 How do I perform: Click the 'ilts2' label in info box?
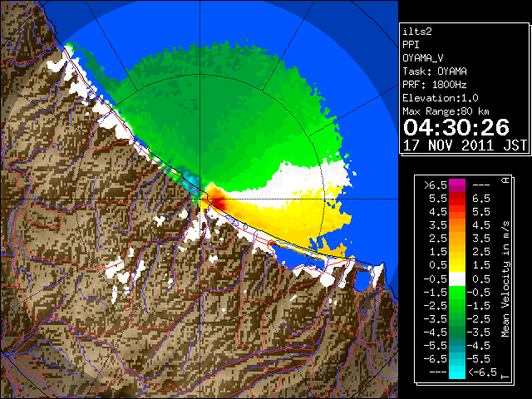pyautogui.click(x=417, y=32)
